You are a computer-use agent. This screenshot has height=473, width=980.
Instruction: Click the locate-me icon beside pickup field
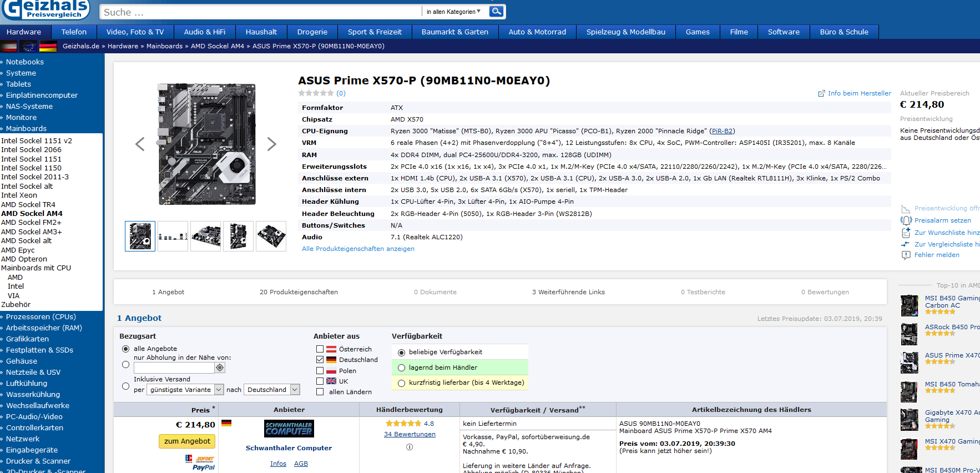click(220, 368)
